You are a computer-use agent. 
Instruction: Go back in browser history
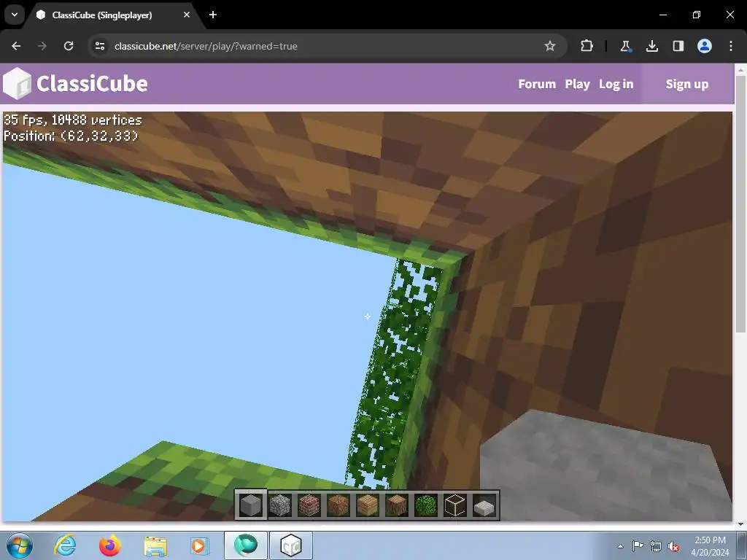tap(16, 46)
